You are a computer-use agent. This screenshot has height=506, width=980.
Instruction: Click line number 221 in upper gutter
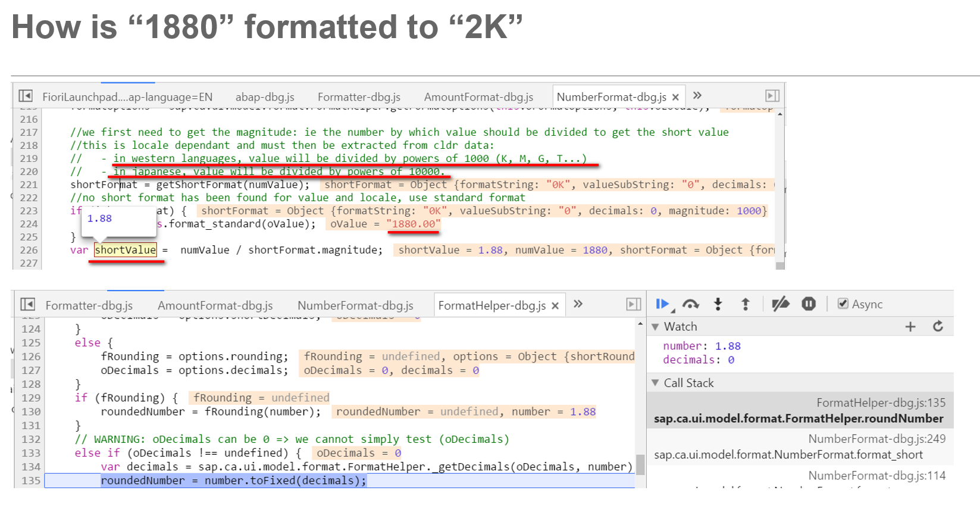click(x=29, y=185)
